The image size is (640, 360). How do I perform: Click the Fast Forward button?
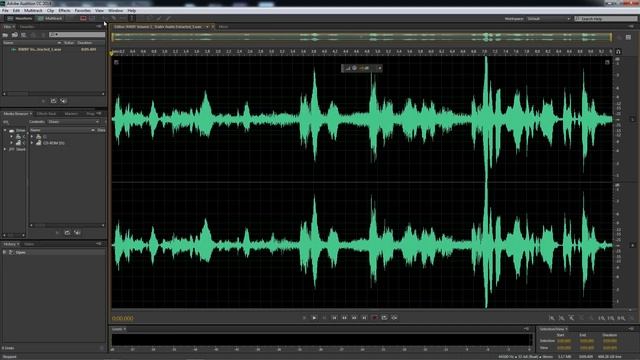tap(354, 318)
